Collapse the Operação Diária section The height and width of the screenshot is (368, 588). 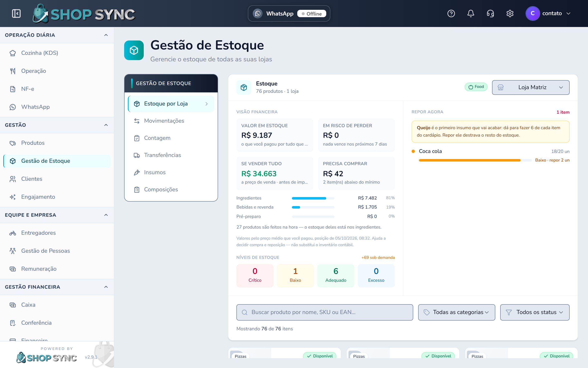coord(106,35)
